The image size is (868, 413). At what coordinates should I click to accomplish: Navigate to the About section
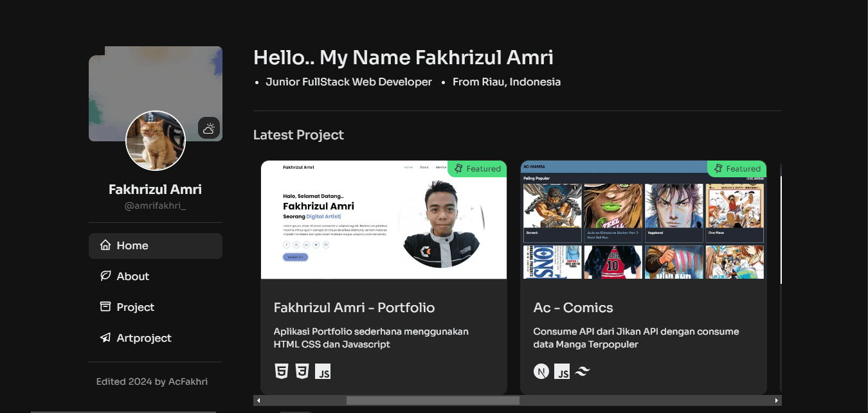pyautogui.click(x=133, y=276)
